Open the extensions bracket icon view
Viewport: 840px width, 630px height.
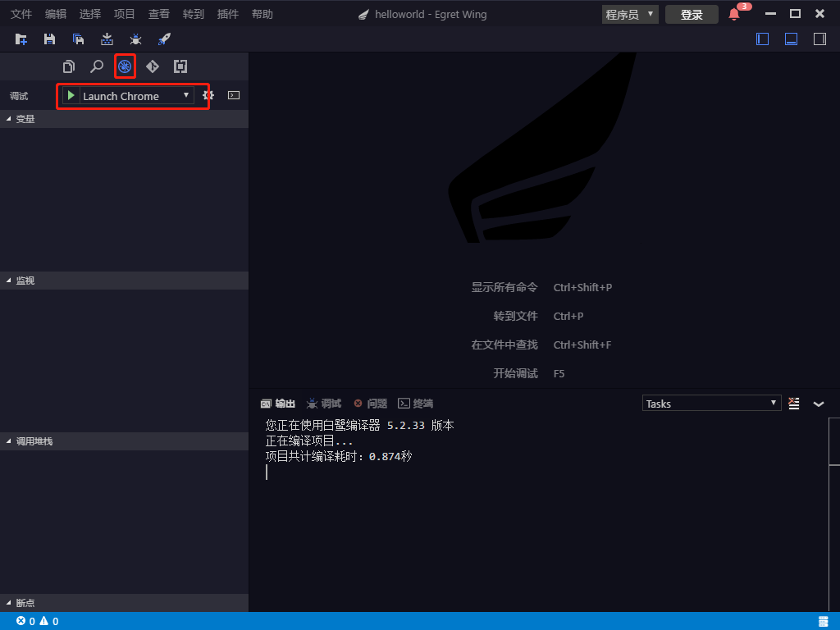click(180, 66)
